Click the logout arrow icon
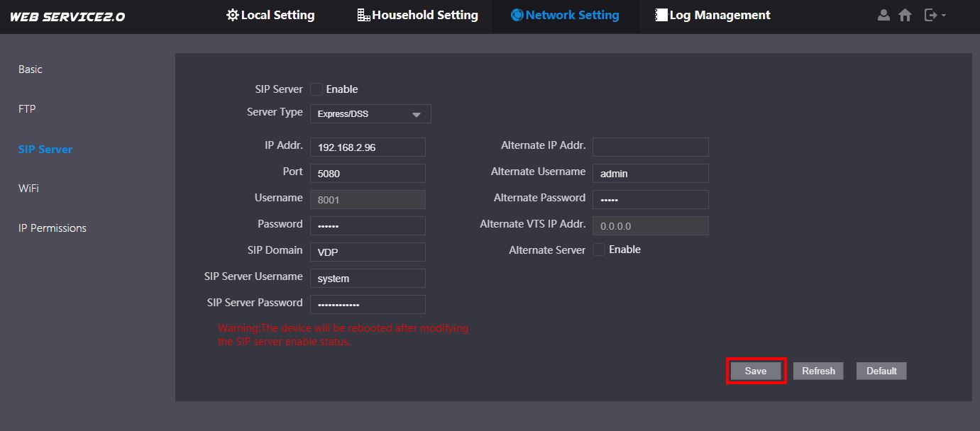 tap(931, 15)
